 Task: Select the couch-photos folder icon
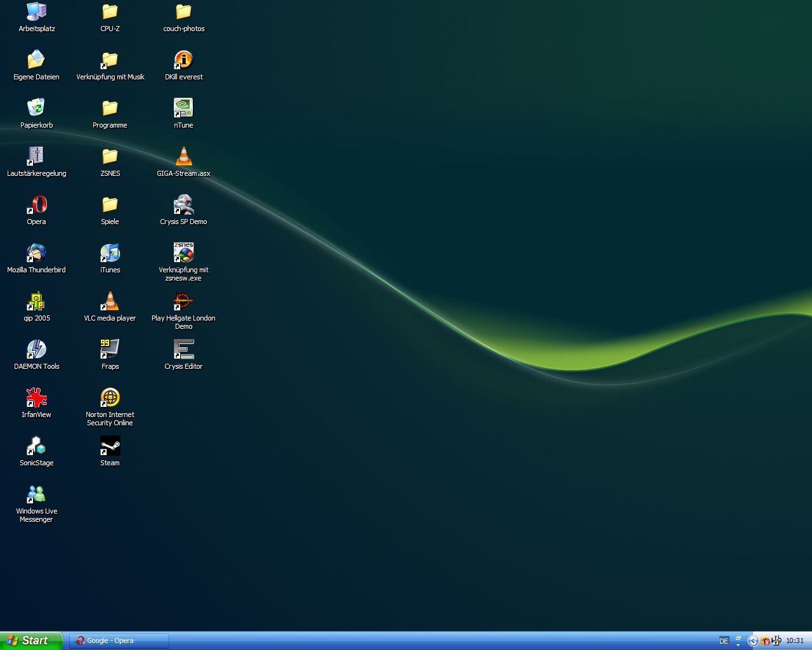[x=183, y=11]
